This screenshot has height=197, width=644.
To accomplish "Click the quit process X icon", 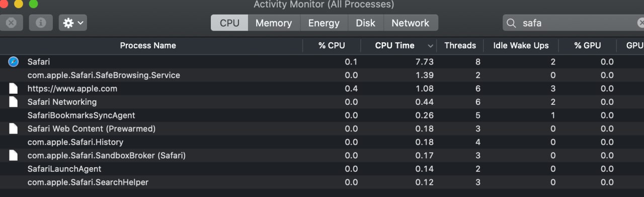I will (x=12, y=23).
